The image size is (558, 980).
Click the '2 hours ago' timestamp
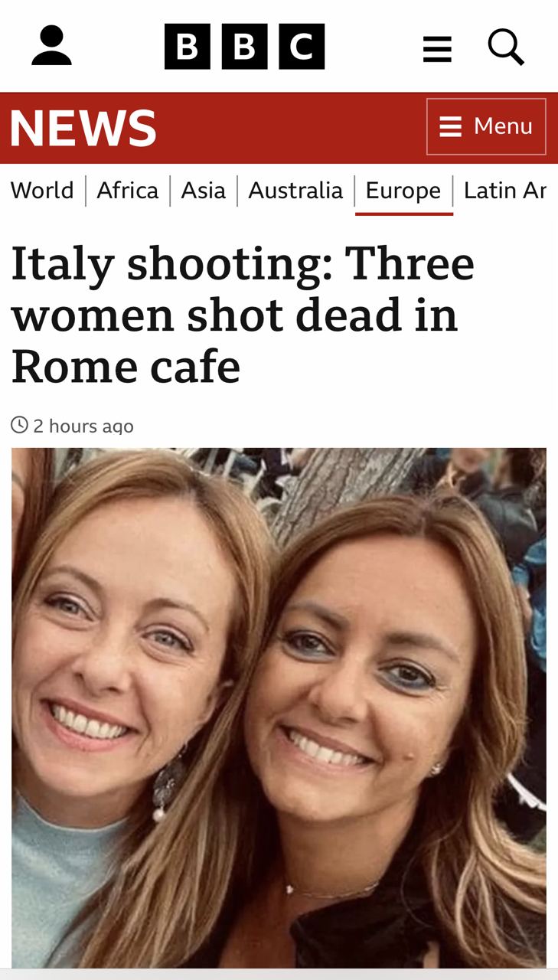point(83,426)
